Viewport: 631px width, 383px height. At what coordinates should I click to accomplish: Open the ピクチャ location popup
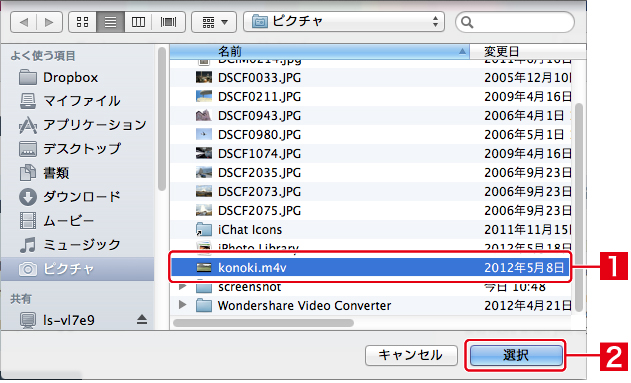pos(344,22)
